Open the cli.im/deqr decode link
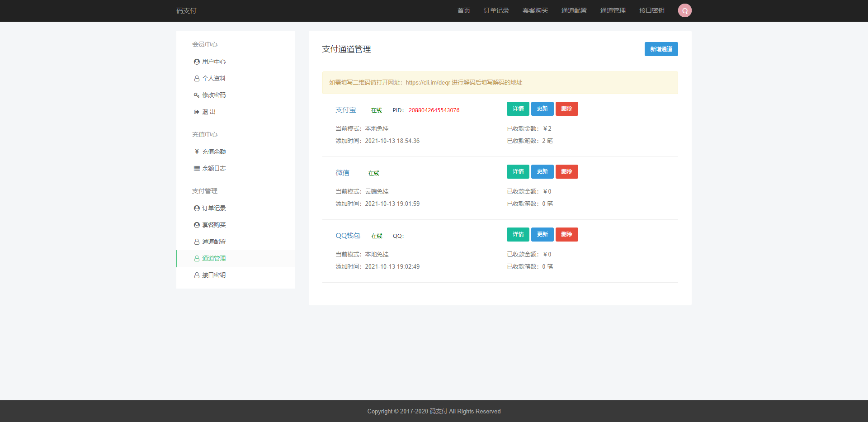The width and height of the screenshot is (868, 422). click(x=428, y=82)
